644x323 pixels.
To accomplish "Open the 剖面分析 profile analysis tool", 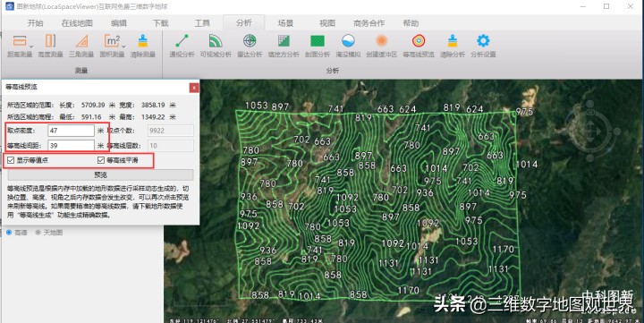I will [x=317, y=46].
